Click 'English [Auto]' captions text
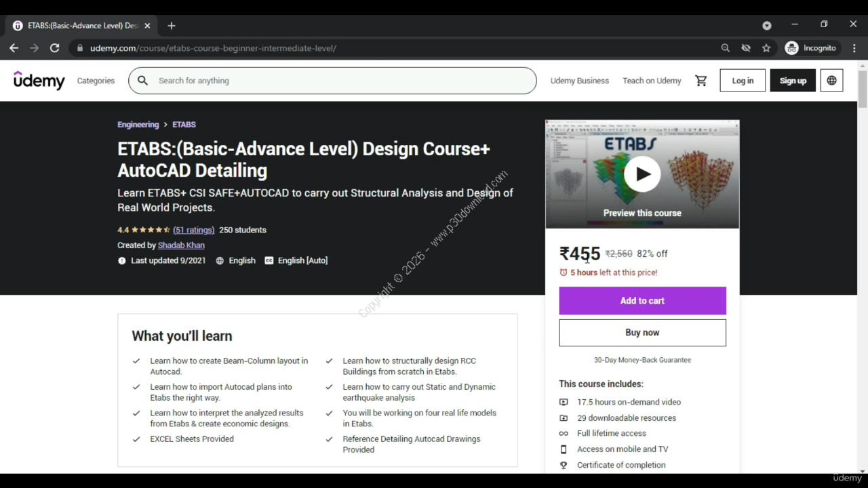The image size is (868, 488). (x=302, y=260)
